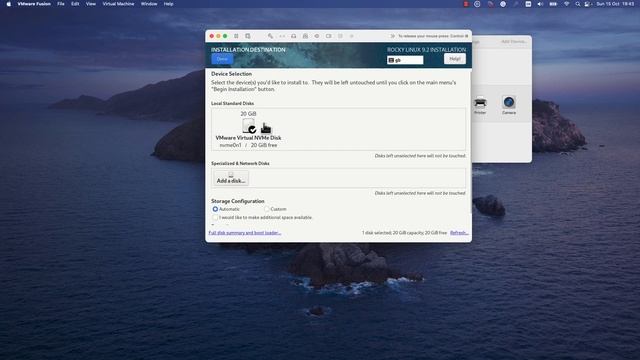Click the Camera icon in background window
Image resolution: width=640 pixels, height=360 pixels.
click(x=509, y=104)
